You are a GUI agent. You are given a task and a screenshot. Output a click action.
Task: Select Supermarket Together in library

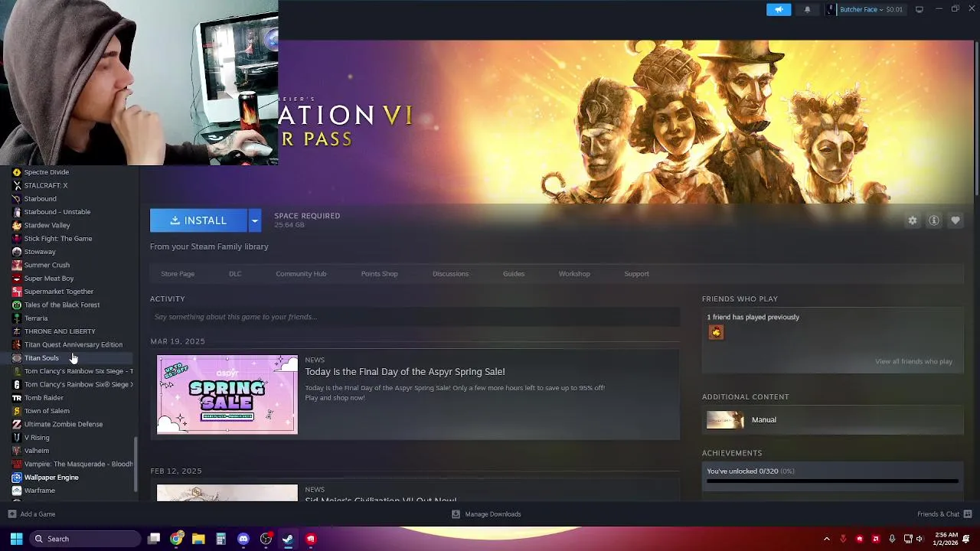(x=59, y=292)
